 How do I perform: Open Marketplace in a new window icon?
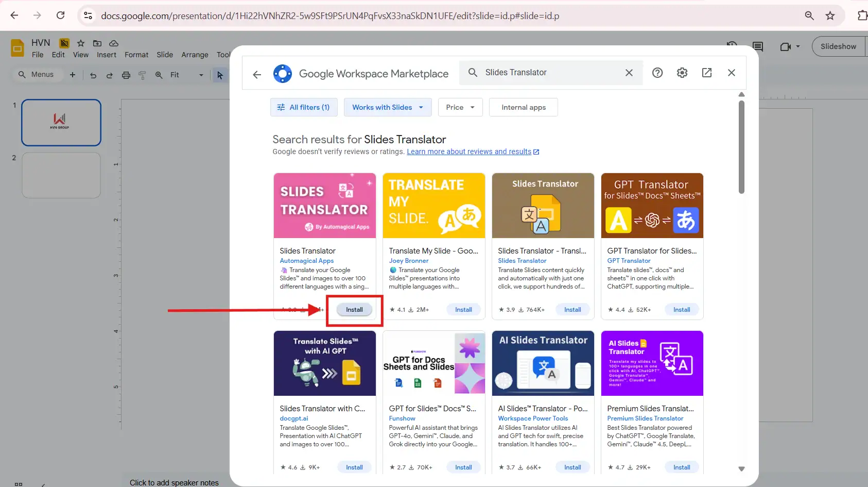(x=707, y=72)
